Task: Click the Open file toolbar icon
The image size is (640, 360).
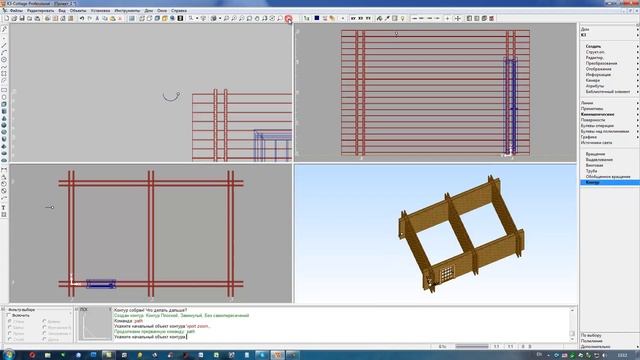Action: 14,18
